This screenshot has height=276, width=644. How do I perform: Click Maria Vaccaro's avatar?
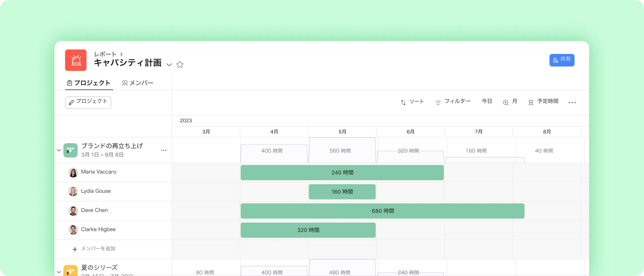click(73, 172)
